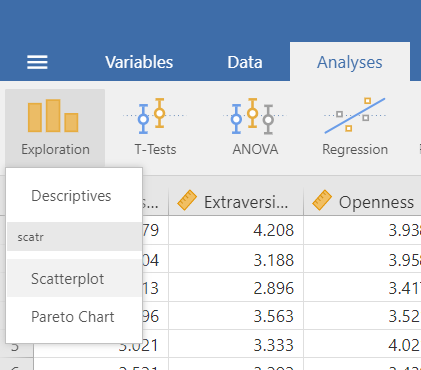421x370 pixels.
Task: Click the ruler icon beside Extraversion column
Action: point(187,200)
